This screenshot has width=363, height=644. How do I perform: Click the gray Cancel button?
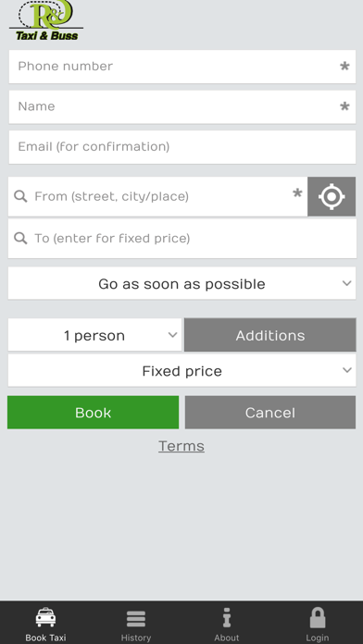pyautogui.click(x=270, y=413)
